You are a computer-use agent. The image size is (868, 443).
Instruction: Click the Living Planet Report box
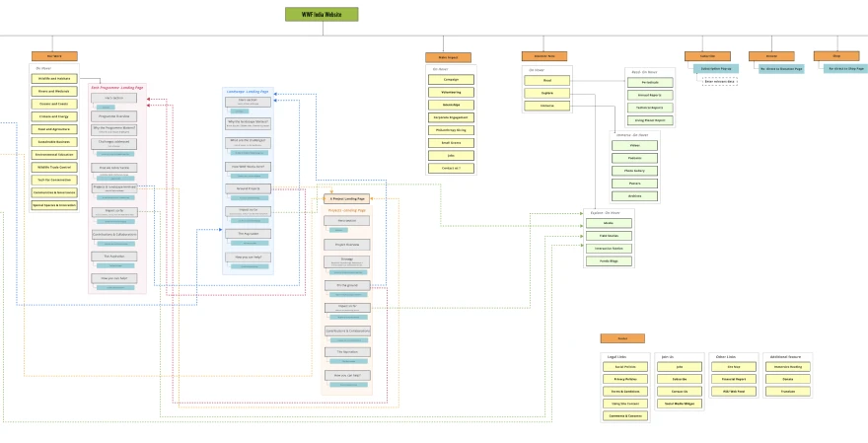point(650,120)
